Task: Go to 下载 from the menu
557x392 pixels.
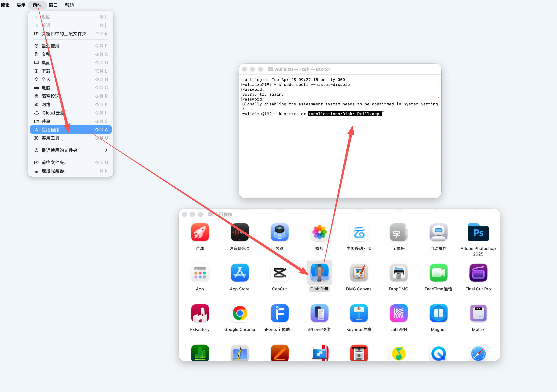Action: pos(71,71)
